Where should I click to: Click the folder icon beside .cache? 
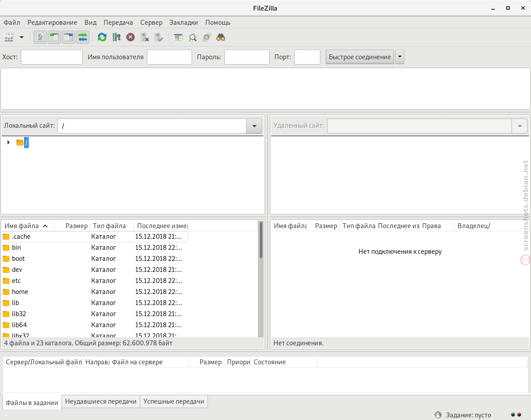coord(6,237)
